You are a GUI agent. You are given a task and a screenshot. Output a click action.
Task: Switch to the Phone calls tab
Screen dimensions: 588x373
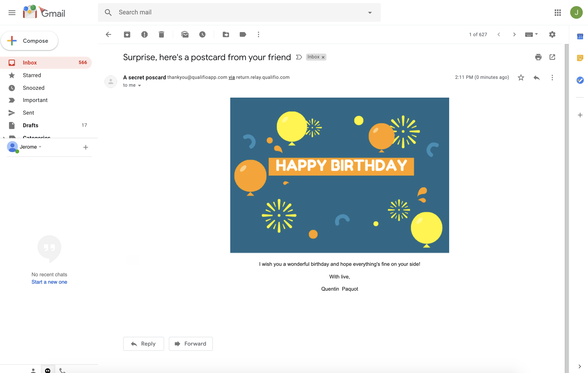tap(62, 370)
